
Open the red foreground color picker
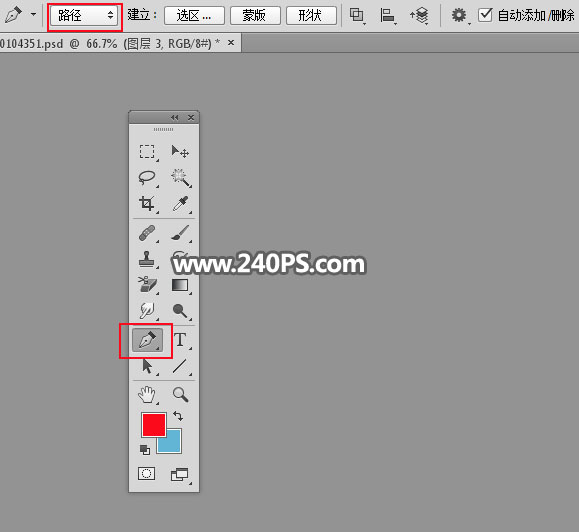[153, 425]
